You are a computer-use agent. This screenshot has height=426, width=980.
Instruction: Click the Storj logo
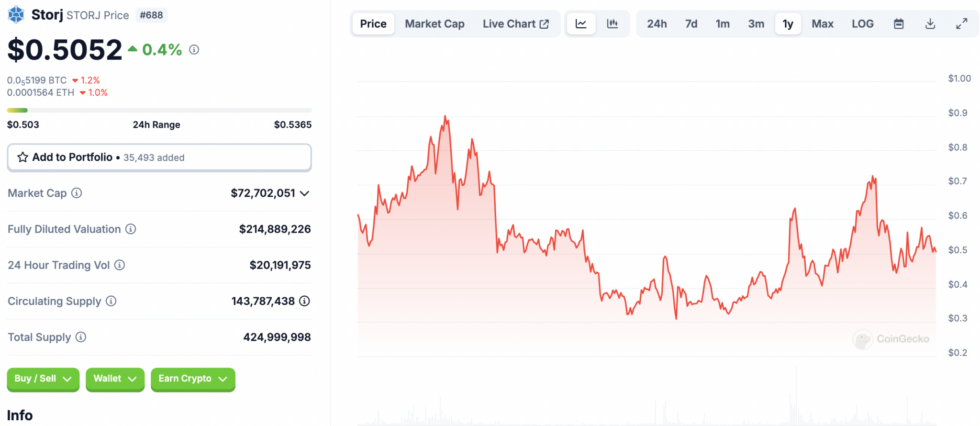pos(15,14)
